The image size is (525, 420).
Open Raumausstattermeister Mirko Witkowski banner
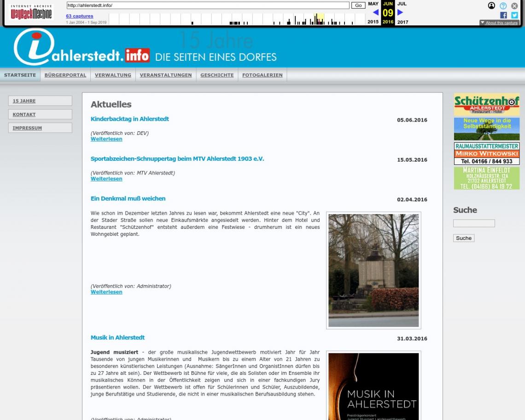(486, 153)
